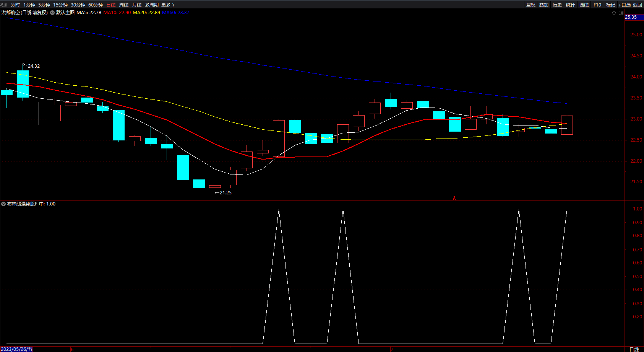644x352 pixels.
Task: Open the F10 company info button
Action: click(x=597, y=5)
